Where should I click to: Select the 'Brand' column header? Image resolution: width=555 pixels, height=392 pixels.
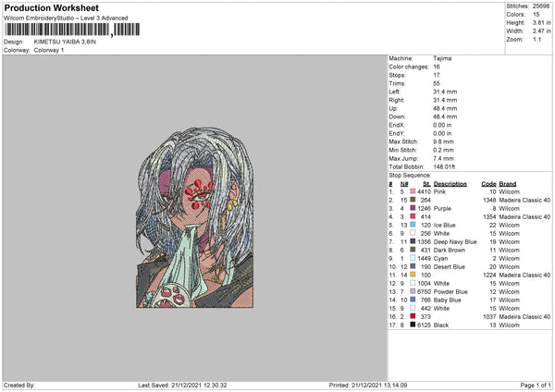tap(508, 184)
